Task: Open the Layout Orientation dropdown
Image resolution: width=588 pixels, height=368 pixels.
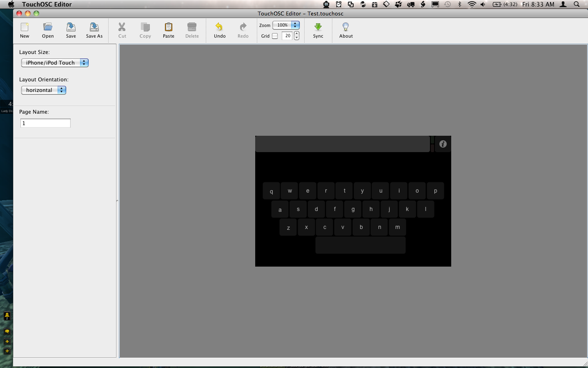Action: tap(44, 90)
